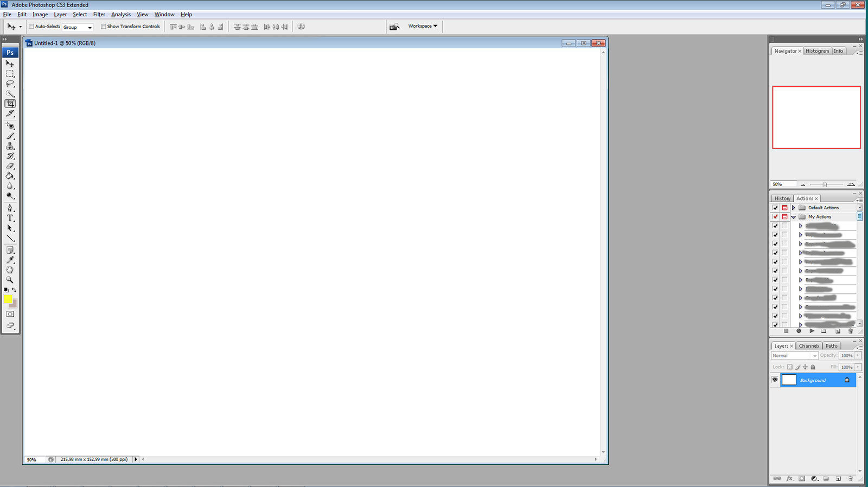Select the Hand tool
Image resolution: width=868 pixels, height=487 pixels.
[10, 270]
